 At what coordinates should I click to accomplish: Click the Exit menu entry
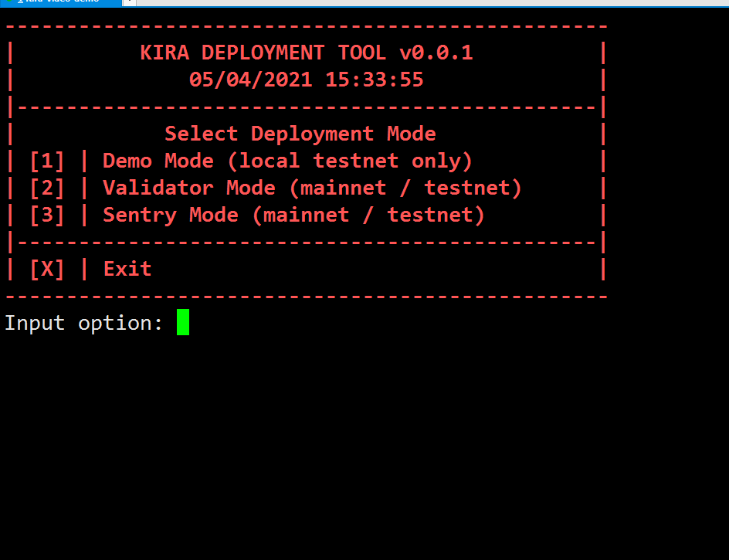tap(127, 269)
